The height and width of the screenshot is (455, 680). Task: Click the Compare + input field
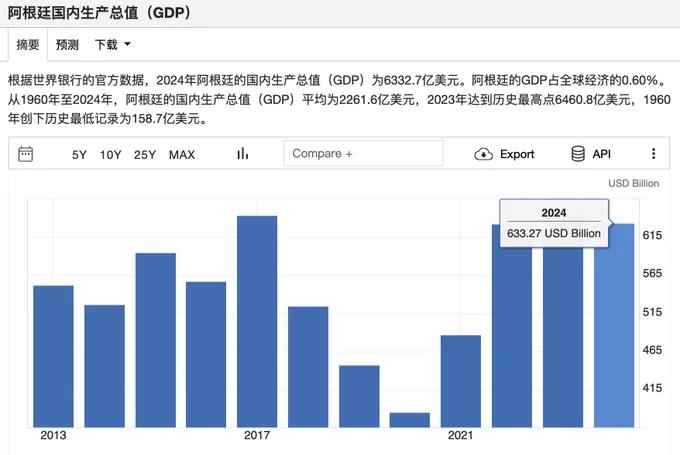[363, 153]
